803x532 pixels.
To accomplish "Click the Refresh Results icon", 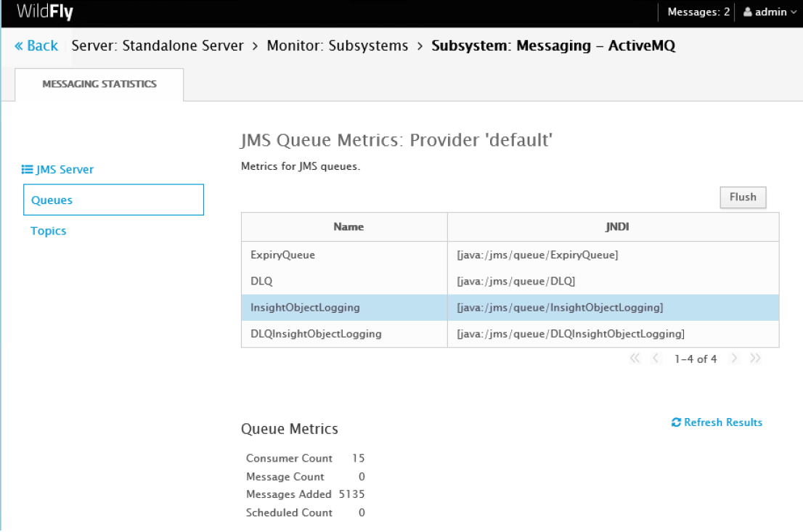I will click(676, 422).
